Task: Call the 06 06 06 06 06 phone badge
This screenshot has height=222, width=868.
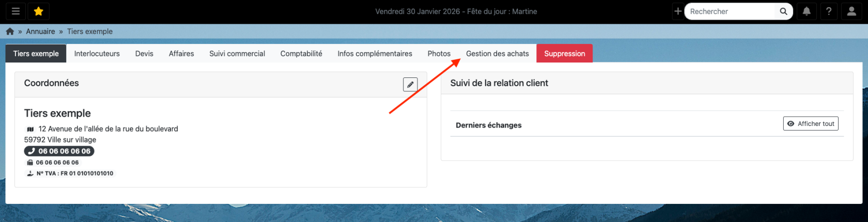Action: pyautogui.click(x=59, y=151)
